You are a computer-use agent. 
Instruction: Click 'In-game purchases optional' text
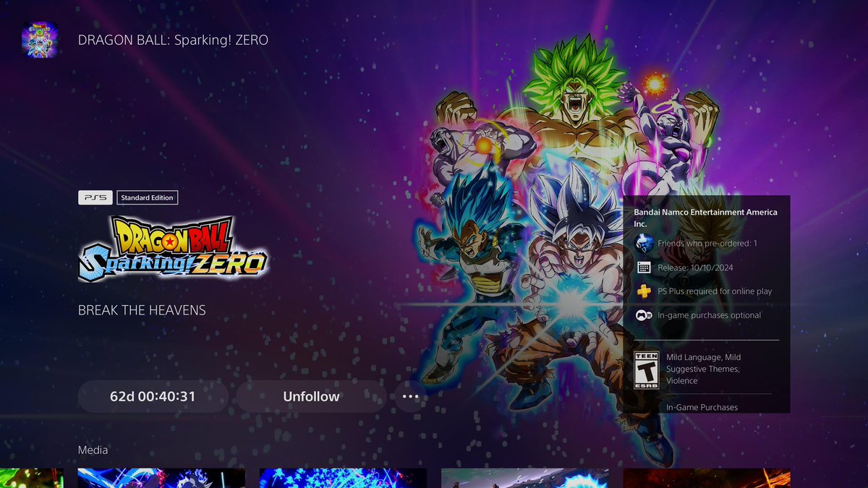click(709, 315)
